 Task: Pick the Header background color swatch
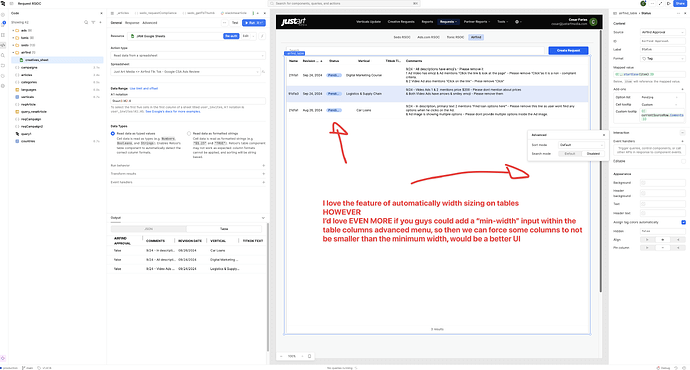tap(643, 193)
